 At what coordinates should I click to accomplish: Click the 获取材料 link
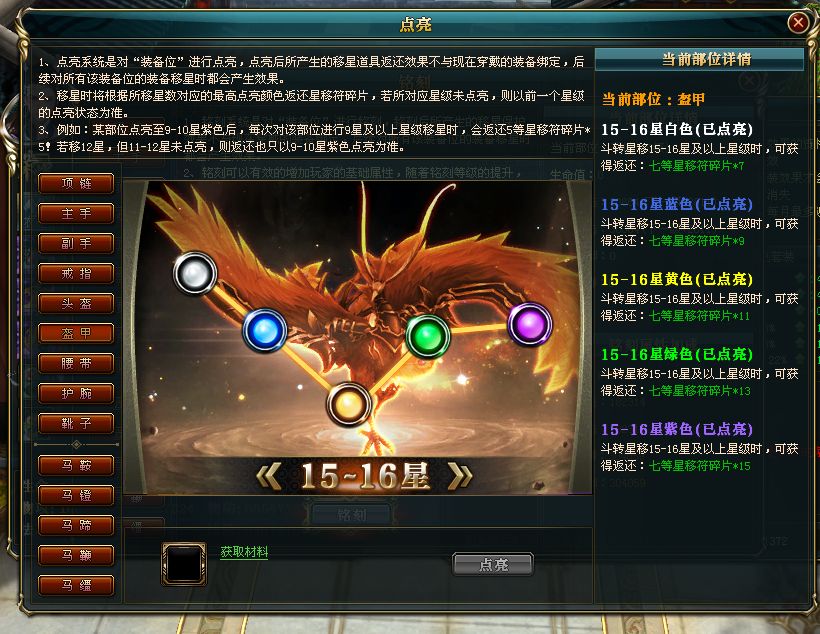point(244,552)
